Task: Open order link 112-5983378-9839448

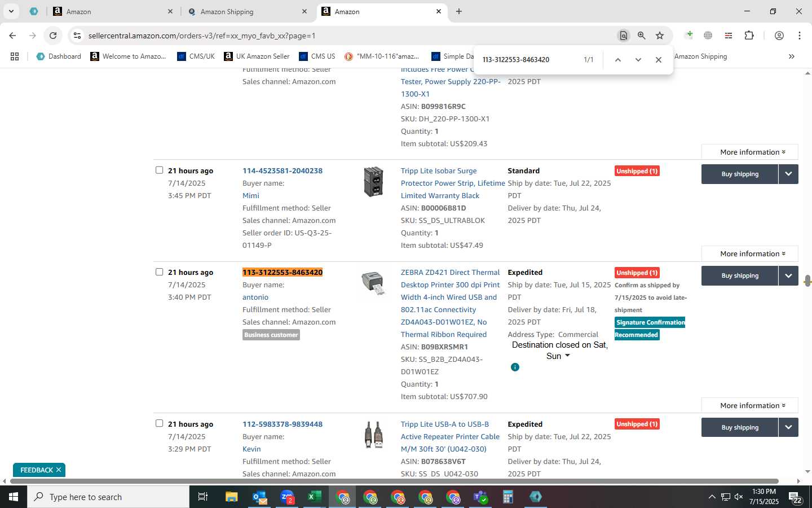Action: tap(283, 424)
